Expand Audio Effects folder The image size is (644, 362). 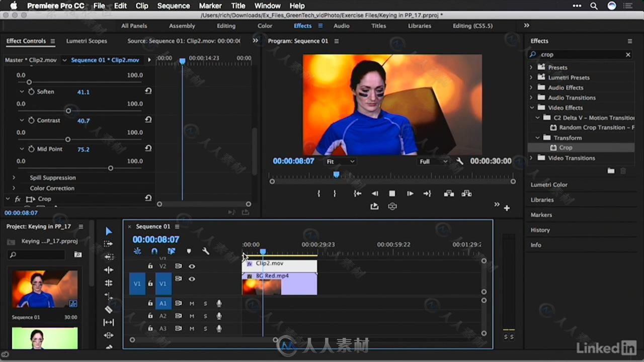[x=531, y=87]
